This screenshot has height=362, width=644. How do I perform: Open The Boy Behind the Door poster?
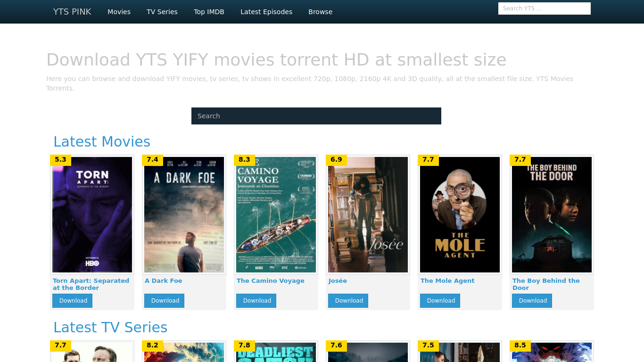[x=552, y=214]
